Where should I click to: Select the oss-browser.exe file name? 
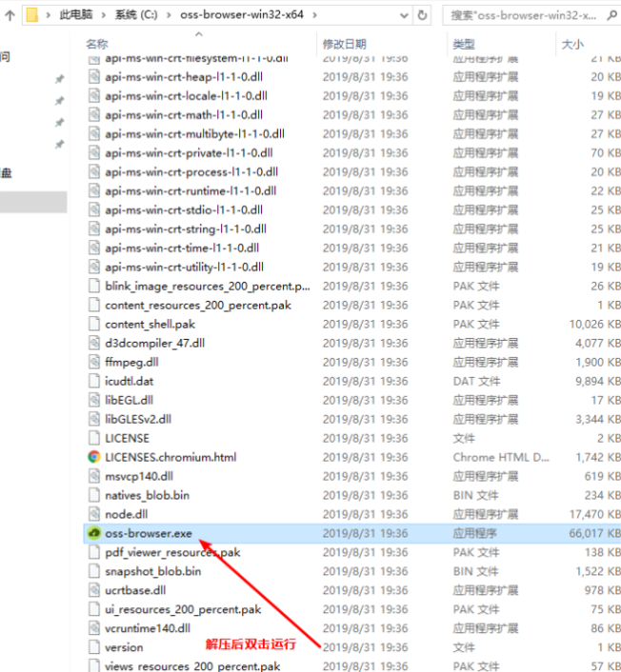pyautogui.click(x=149, y=533)
